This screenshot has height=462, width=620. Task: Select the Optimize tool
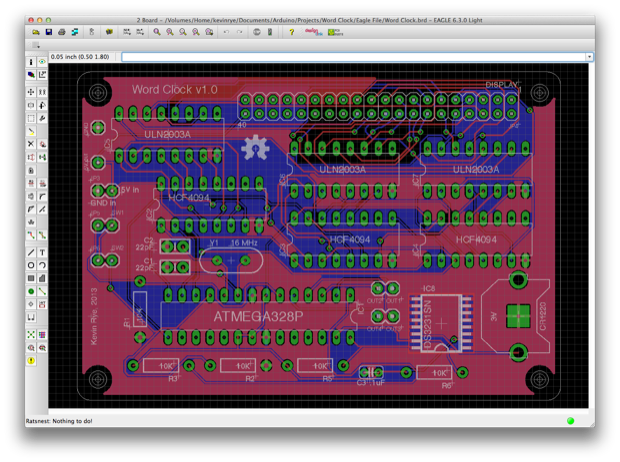point(42,209)
